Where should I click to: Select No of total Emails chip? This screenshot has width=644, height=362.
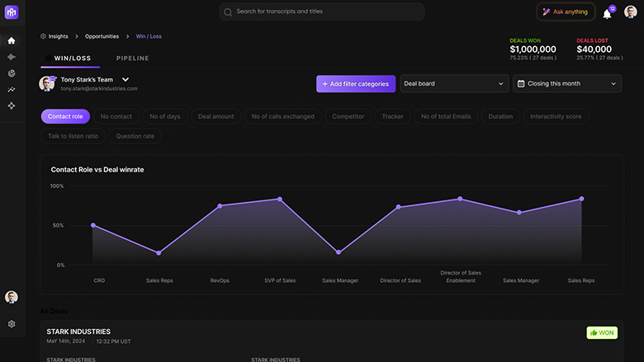pos(446,116)
